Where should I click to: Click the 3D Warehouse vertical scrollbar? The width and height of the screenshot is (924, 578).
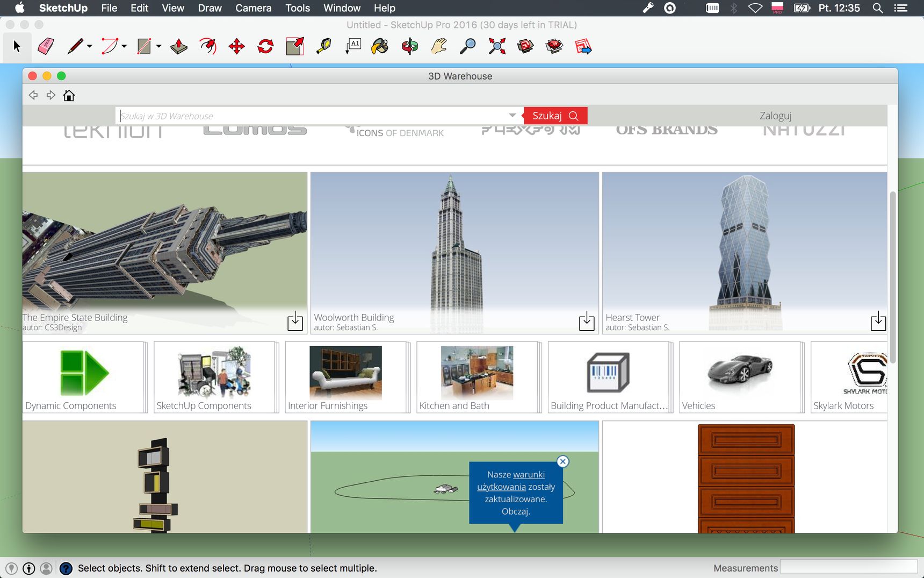pyautogui.click(x=892, y=277)
